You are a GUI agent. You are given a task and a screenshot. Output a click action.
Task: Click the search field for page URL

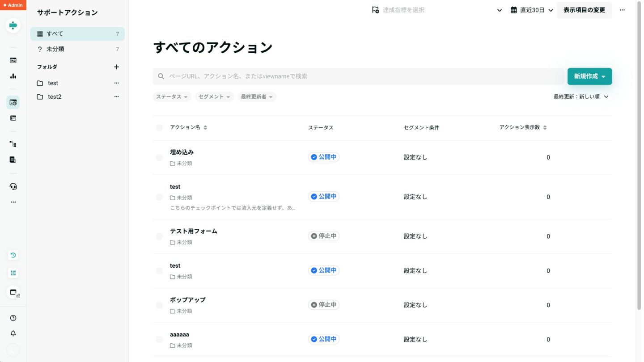(x=359, y=76)
